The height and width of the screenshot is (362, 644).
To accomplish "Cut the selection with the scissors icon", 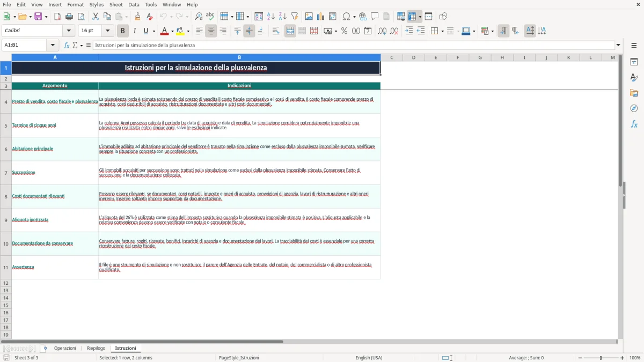I will [96, 17].
